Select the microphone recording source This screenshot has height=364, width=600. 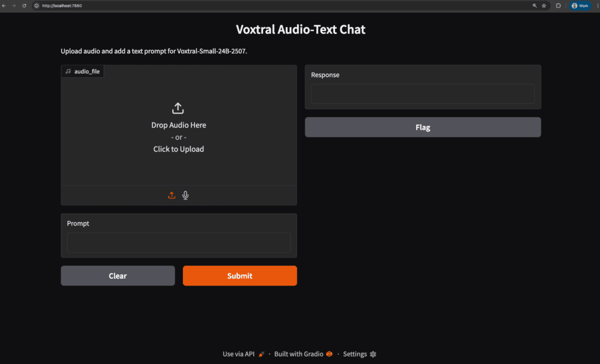186,195
